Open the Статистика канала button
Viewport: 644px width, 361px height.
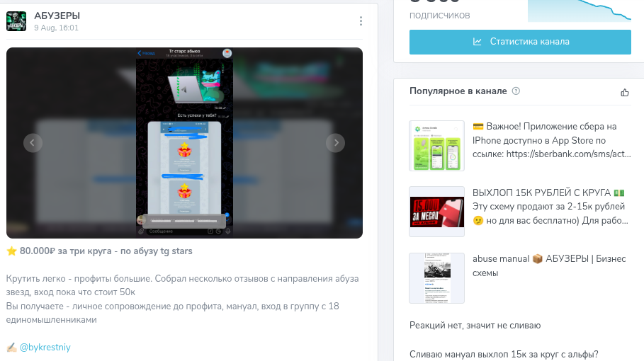520,42
